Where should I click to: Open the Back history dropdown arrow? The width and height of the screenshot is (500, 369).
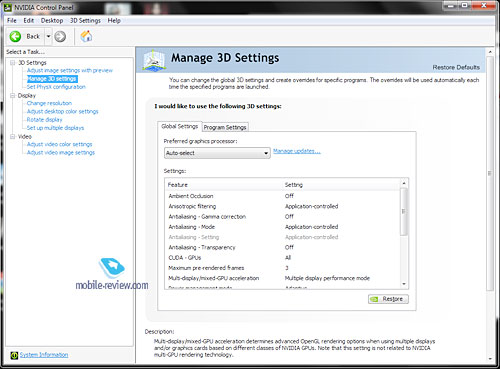[x=48, y=36]
